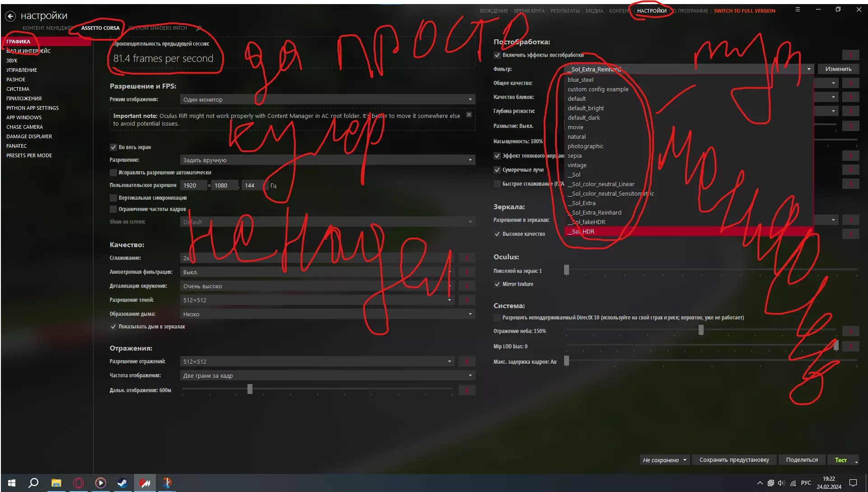Switch to the Custom Shaders Patch tab
The width and height of the screenshot is (868, 492).
(x=157, y=28)
